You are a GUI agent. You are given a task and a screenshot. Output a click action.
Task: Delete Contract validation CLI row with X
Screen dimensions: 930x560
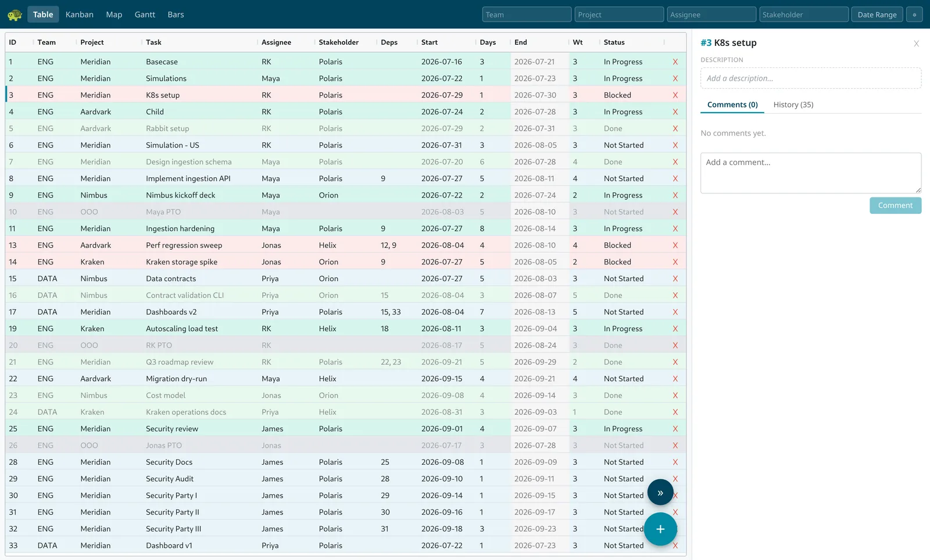pyautogui.click(x=675, y=296)
